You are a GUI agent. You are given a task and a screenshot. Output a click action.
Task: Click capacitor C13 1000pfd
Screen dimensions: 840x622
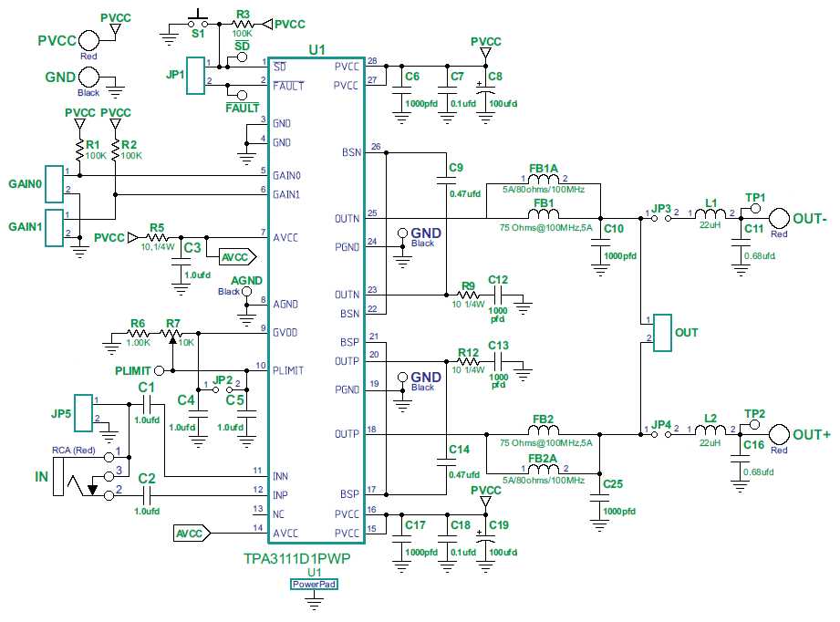[x=498, y=361]
